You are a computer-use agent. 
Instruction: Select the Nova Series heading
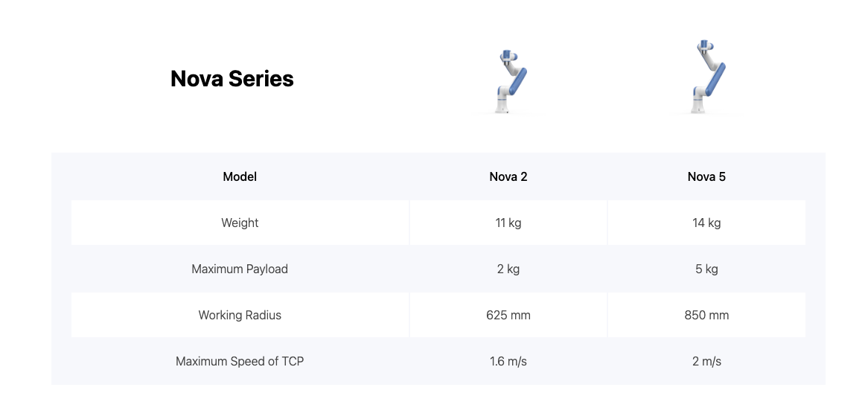click(232, 79)
